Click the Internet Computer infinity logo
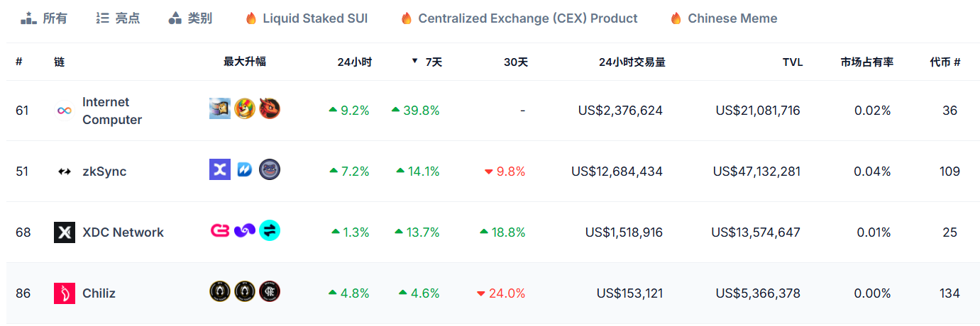Viewport: 980px width, 326px height. click(x=65, y=111)
